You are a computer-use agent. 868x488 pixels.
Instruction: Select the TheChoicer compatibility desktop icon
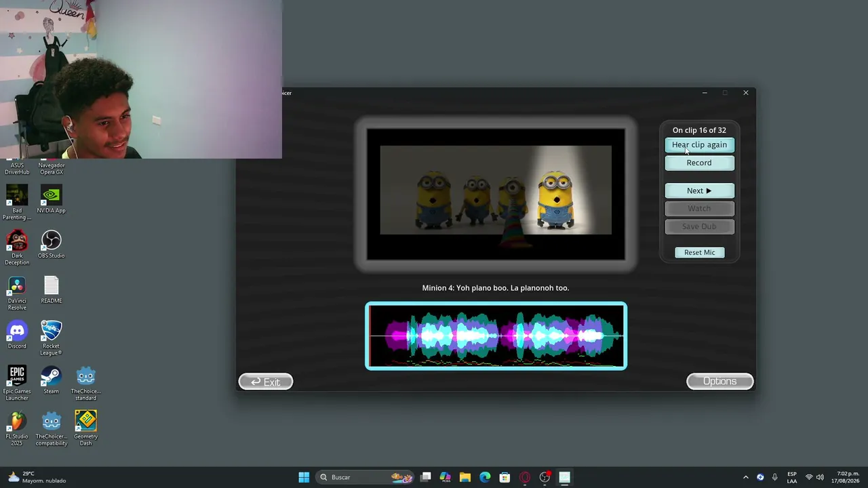(52, 429)
